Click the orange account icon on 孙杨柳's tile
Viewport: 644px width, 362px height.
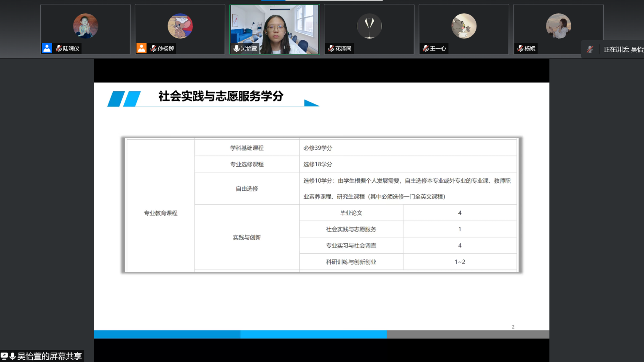pyautogui.click(x=141, y=48)
